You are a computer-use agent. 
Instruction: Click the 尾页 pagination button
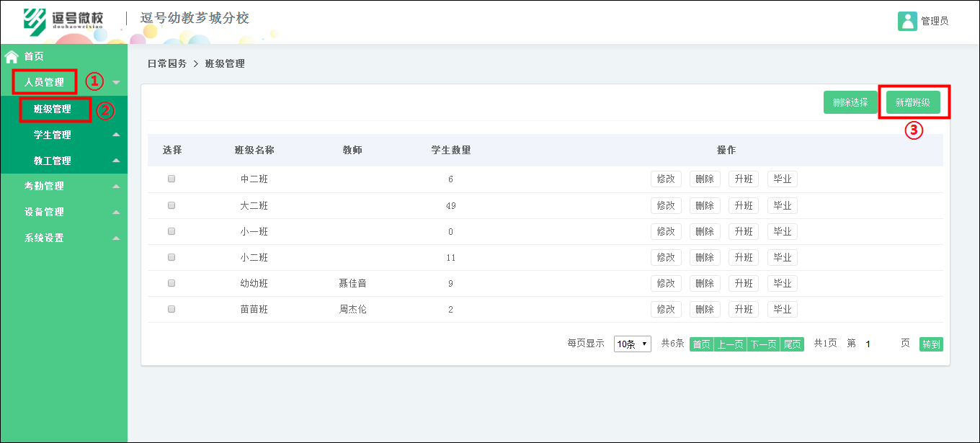pyautogui.click(x=792, y=344)
